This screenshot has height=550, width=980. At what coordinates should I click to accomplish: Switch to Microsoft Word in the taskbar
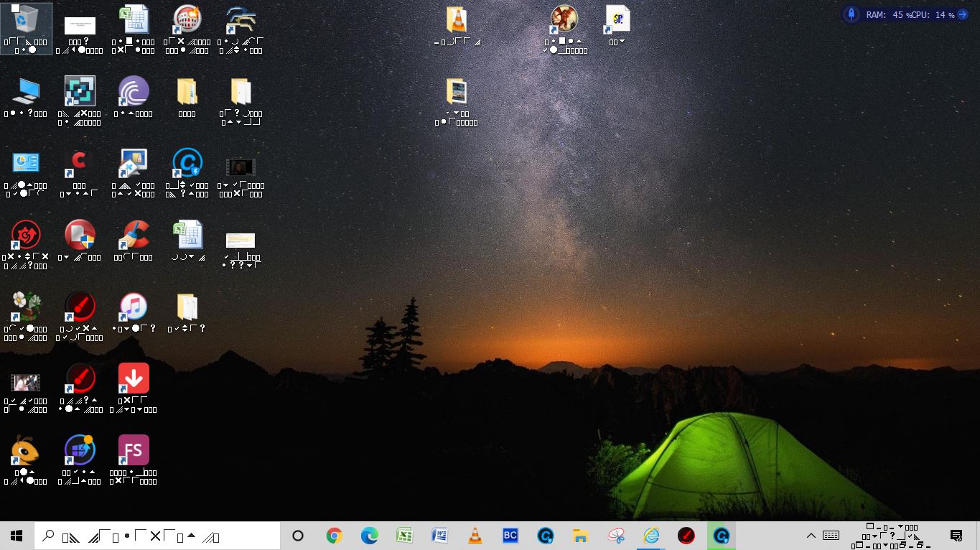[x=439, y=536]
